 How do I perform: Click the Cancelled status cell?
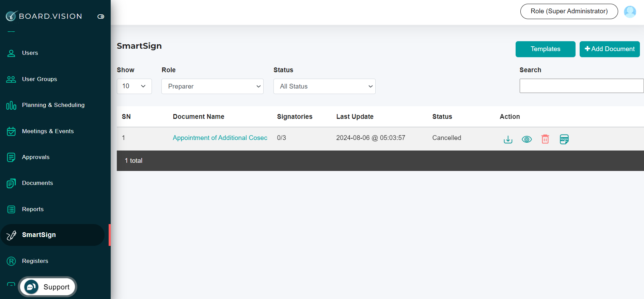(x=447, y=138)
